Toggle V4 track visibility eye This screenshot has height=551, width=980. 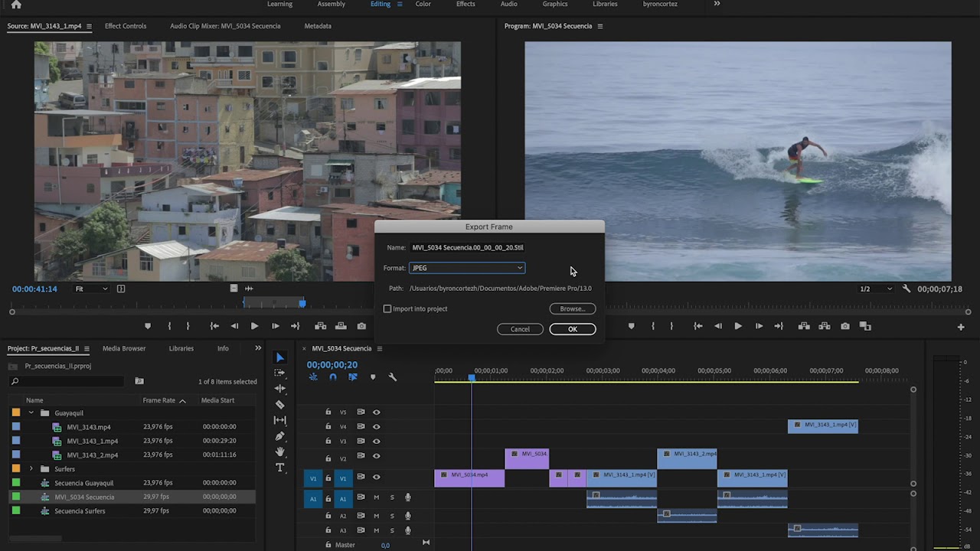point(376,426)
